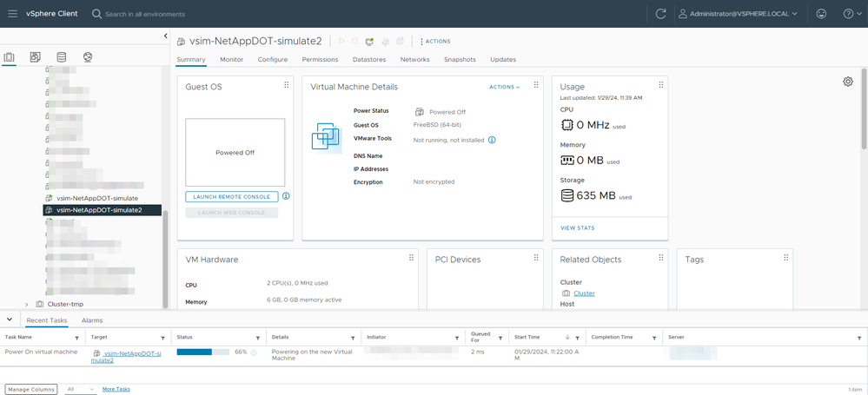Screen dimensions: 868x395
Task: Click the Power On VM toolbar icon
Action: [x=341, y=41]
